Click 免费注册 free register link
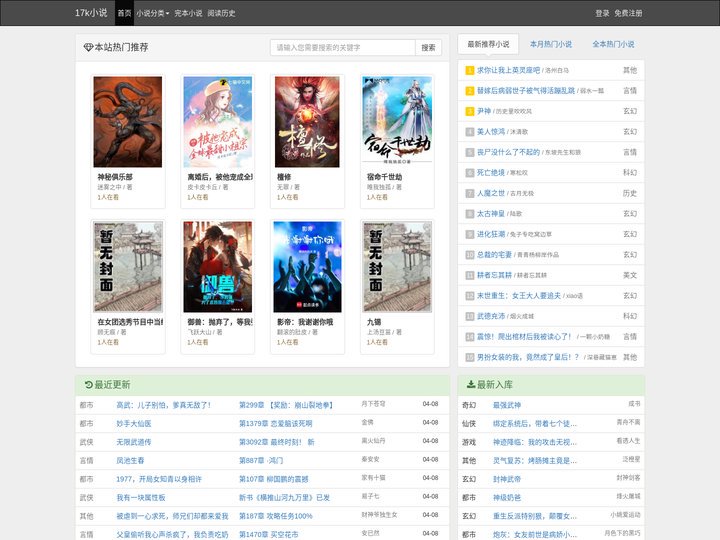 pos(629,13)
